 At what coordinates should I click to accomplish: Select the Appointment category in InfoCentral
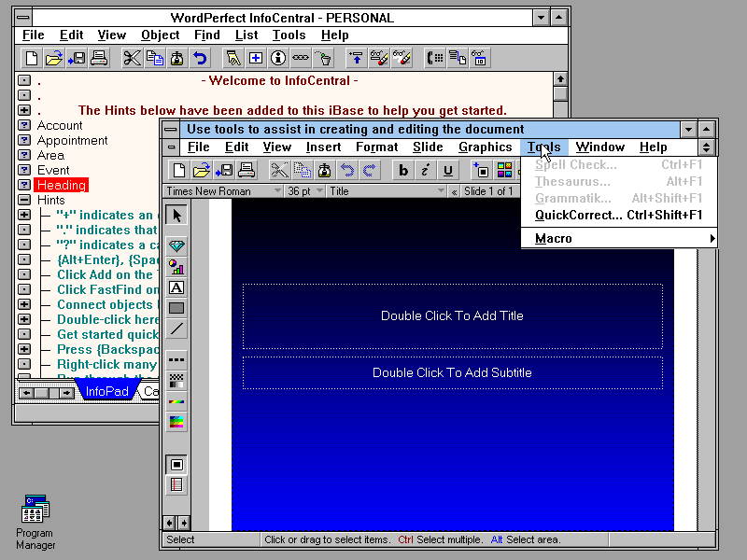coord(73,141)
